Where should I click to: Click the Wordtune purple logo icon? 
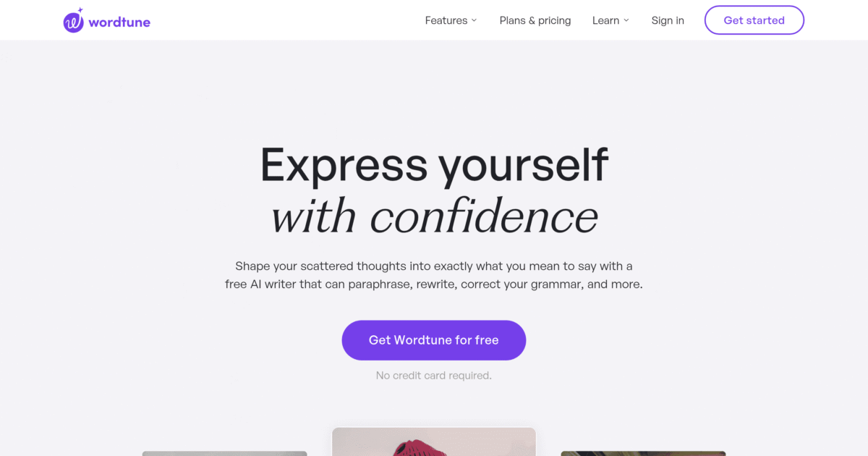pyautogui.click(x=73, y=22)
